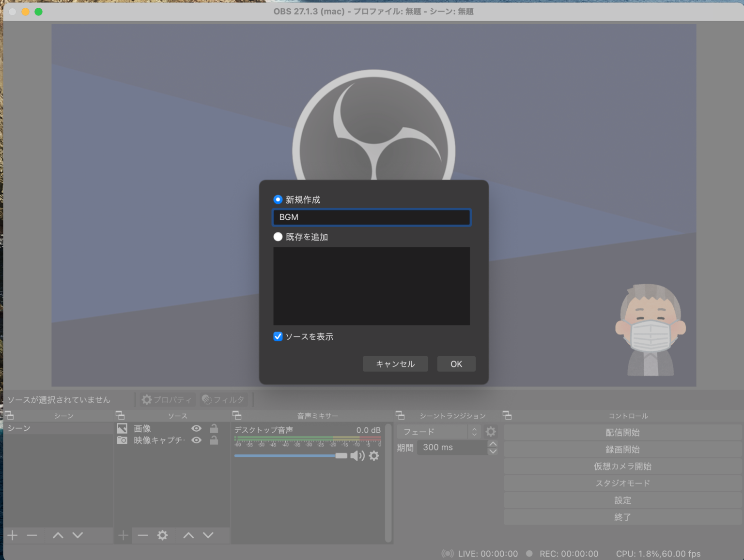The width and height of the screenshot is (744, 560).
Task: Click the キャンセル button
Action: tap(395, 364)
